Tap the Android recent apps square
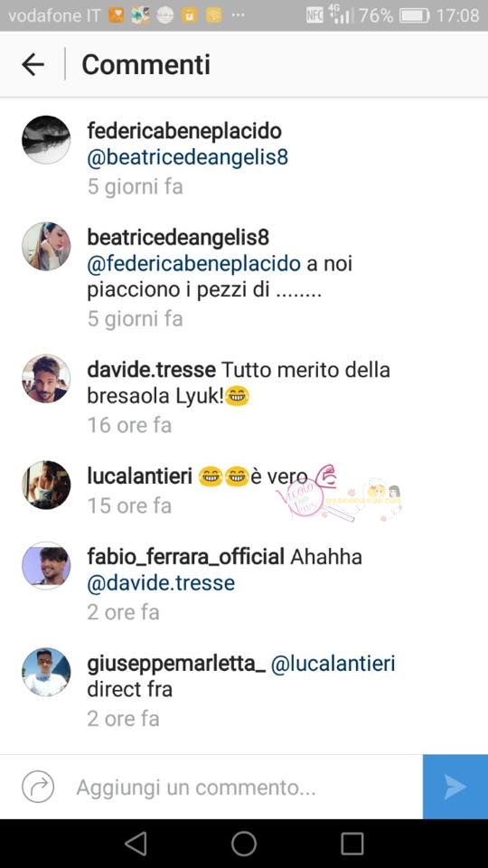 tap(352, 844)
